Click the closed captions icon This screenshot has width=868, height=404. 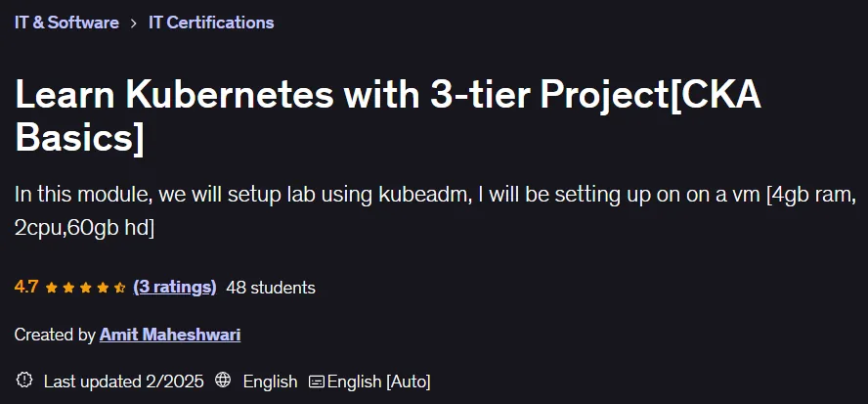click(317, 382)
